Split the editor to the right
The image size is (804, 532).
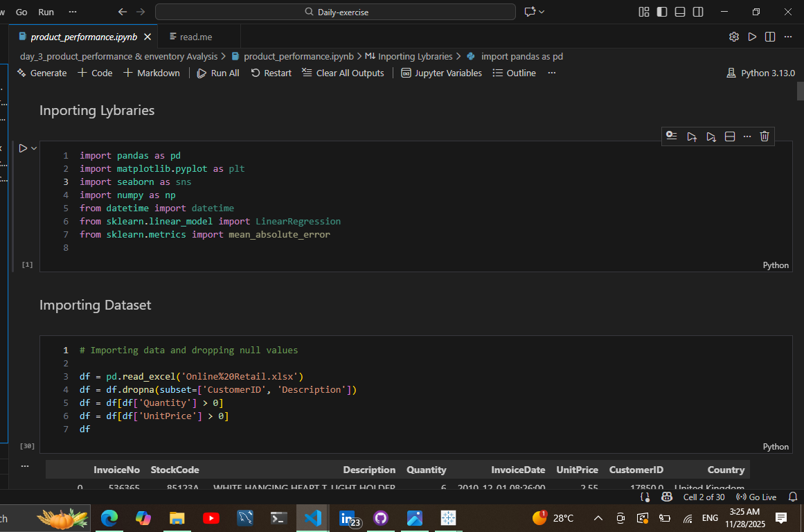(770, 37)
